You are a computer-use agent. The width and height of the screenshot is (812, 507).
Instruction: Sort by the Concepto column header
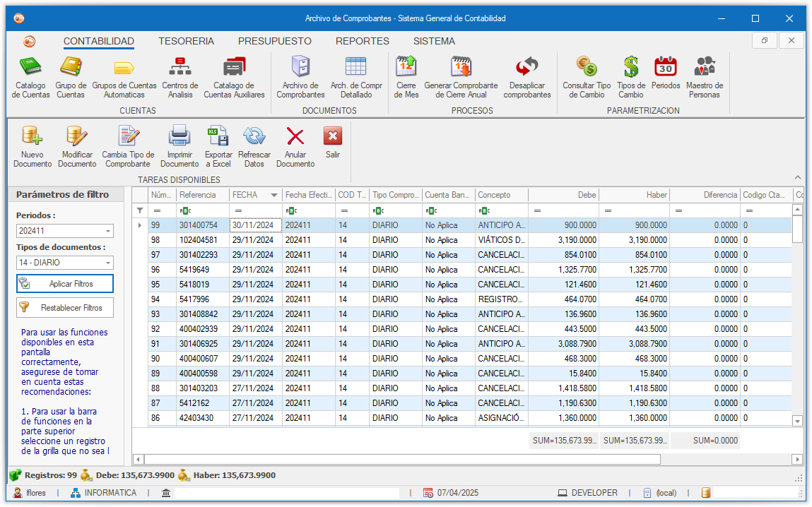pos(501,195)
